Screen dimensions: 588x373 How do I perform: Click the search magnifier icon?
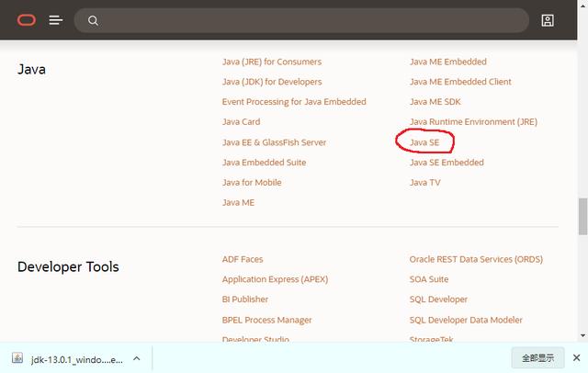93,20
